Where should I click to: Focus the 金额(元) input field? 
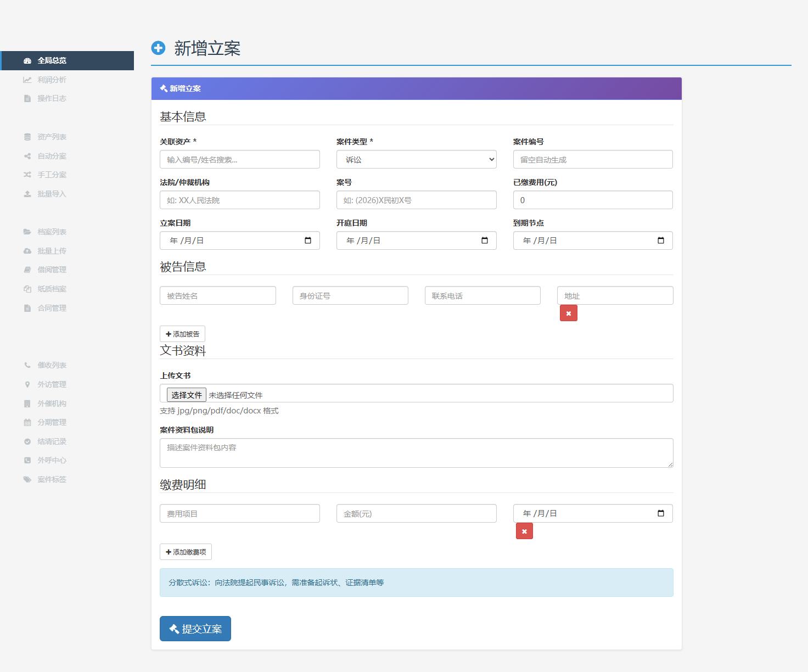[x=417, y=513]
